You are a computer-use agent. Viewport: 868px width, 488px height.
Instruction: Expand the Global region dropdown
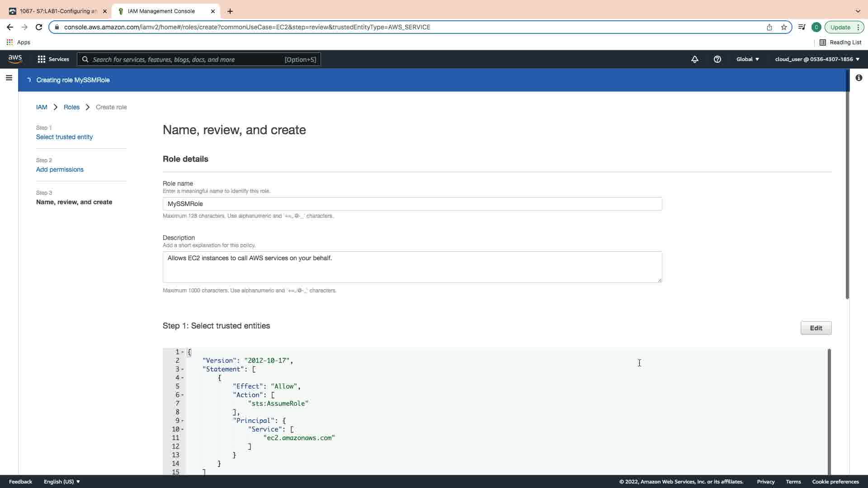click(748, 59)
